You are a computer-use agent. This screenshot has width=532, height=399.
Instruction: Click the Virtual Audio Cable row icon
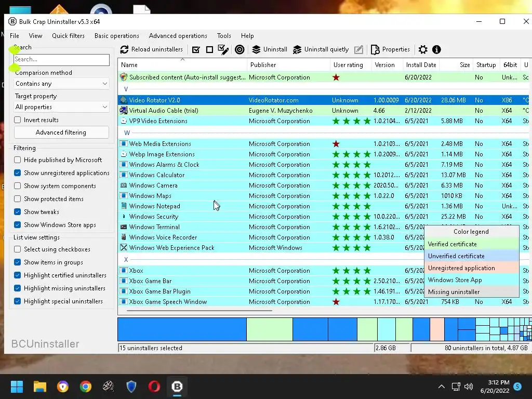click(x=124, y=110)
